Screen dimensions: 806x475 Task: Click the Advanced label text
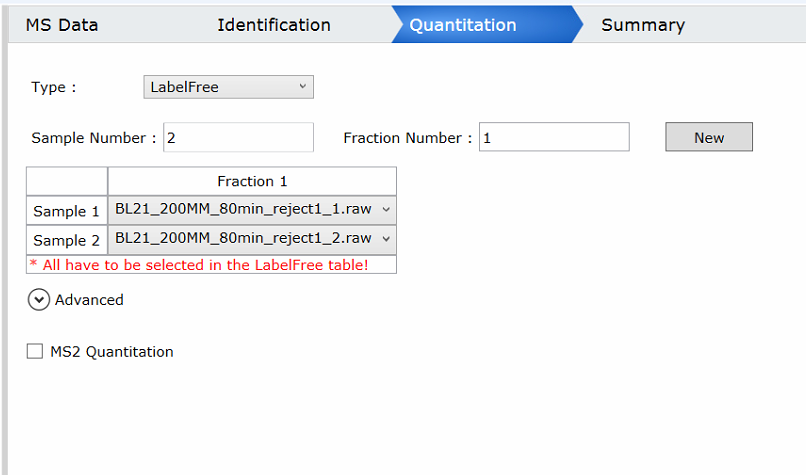click(89, 300)
